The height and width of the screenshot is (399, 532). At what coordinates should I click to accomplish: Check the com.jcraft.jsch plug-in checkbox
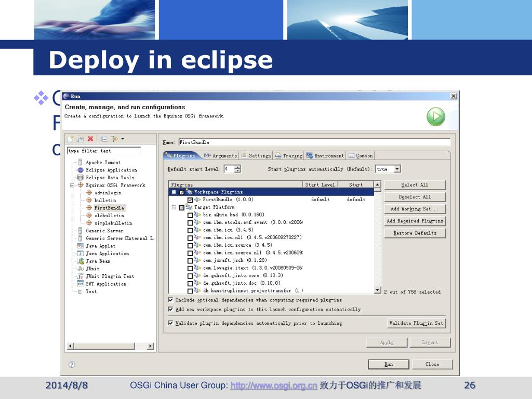[x=190, y=261]
